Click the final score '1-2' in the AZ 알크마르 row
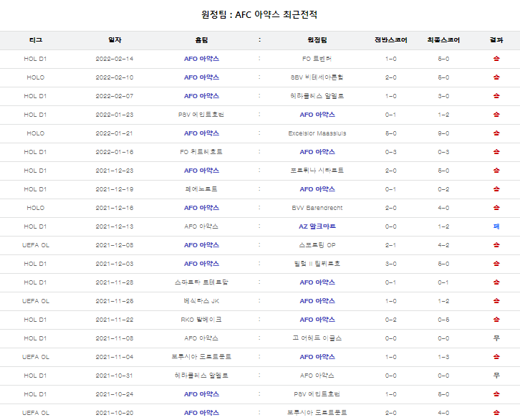Screen dimensions: 520x420 pos(443,226)
